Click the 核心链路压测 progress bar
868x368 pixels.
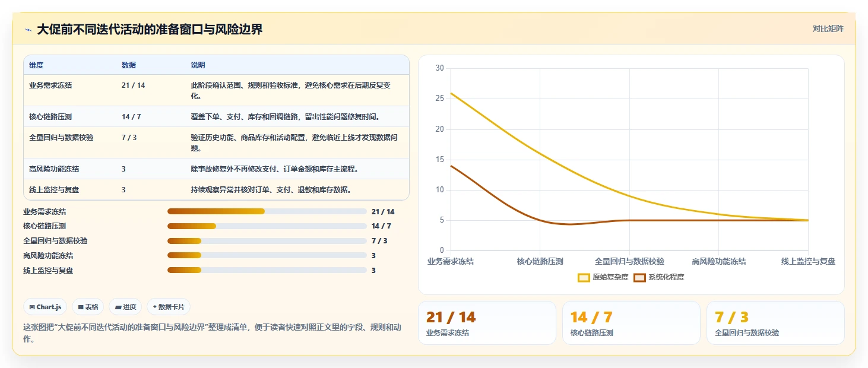(267, 226)
